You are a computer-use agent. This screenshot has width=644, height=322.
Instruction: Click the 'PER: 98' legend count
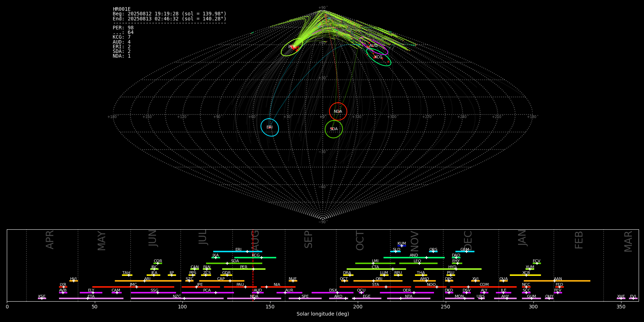click(123, 28)
